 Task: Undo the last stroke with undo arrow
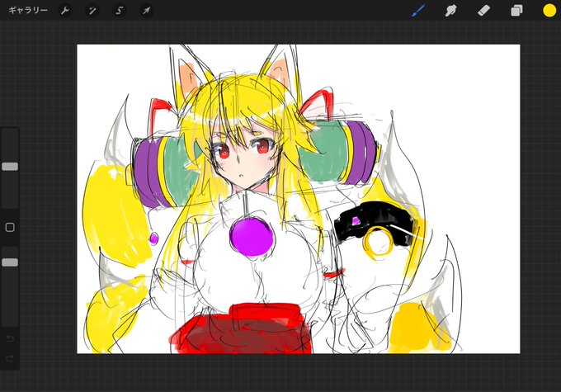tap(10, 338)
